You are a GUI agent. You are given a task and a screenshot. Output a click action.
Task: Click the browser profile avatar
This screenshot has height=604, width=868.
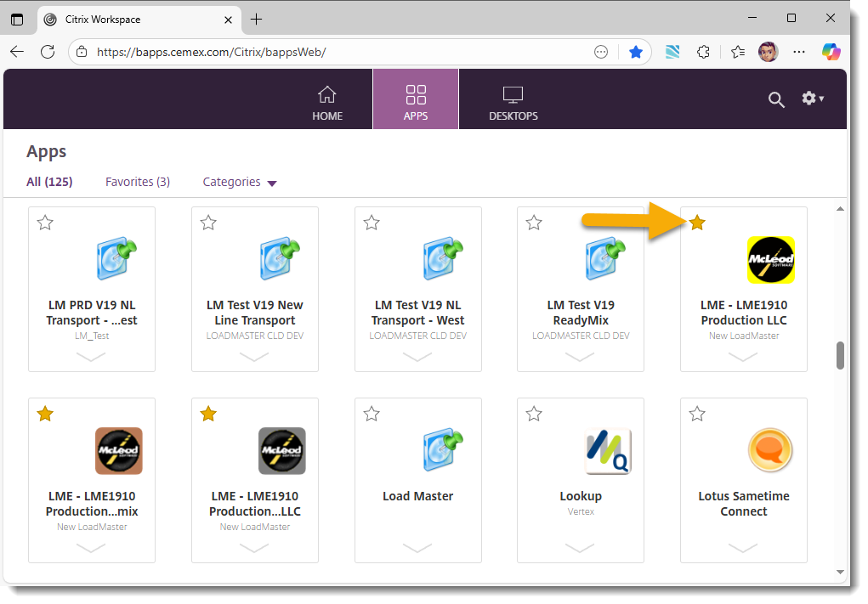click(x=768, y=52)
